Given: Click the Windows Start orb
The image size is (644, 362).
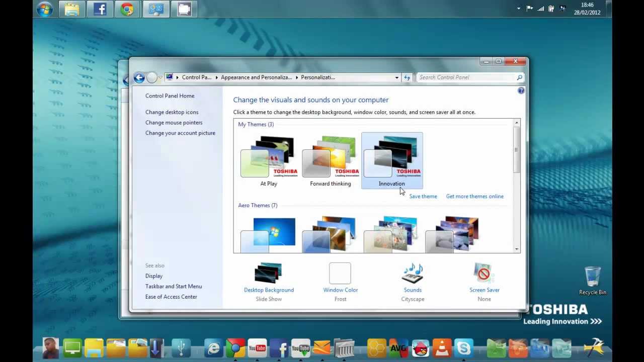Looking at the screenshot, I should 45,10.
